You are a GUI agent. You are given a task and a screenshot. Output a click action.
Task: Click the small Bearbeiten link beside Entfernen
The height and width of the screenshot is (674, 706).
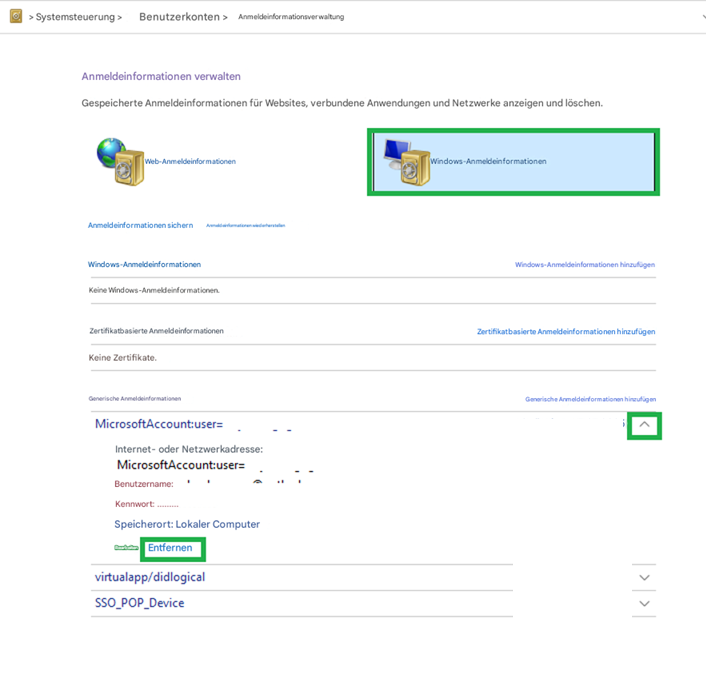pyautogui.click(x=126, y=547)
